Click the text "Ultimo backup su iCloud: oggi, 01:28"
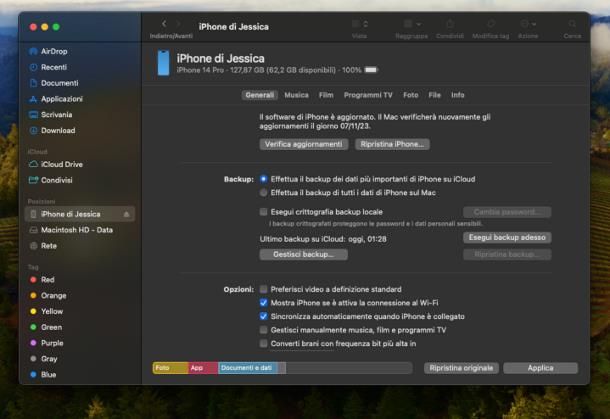Image resolution: width=610 pixels, height=419 pixels. pos(323,239)
